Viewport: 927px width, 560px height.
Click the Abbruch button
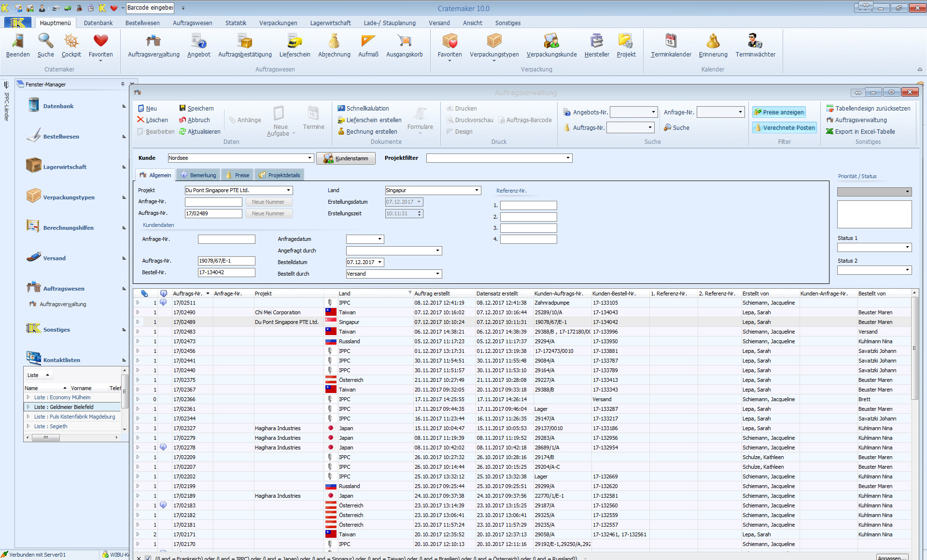coord(195,120)
